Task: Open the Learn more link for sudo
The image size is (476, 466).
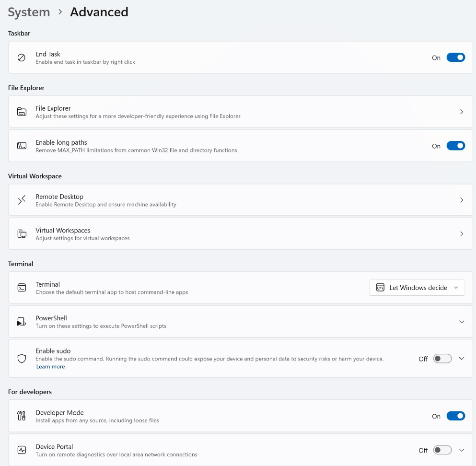Action: [50, 367]
